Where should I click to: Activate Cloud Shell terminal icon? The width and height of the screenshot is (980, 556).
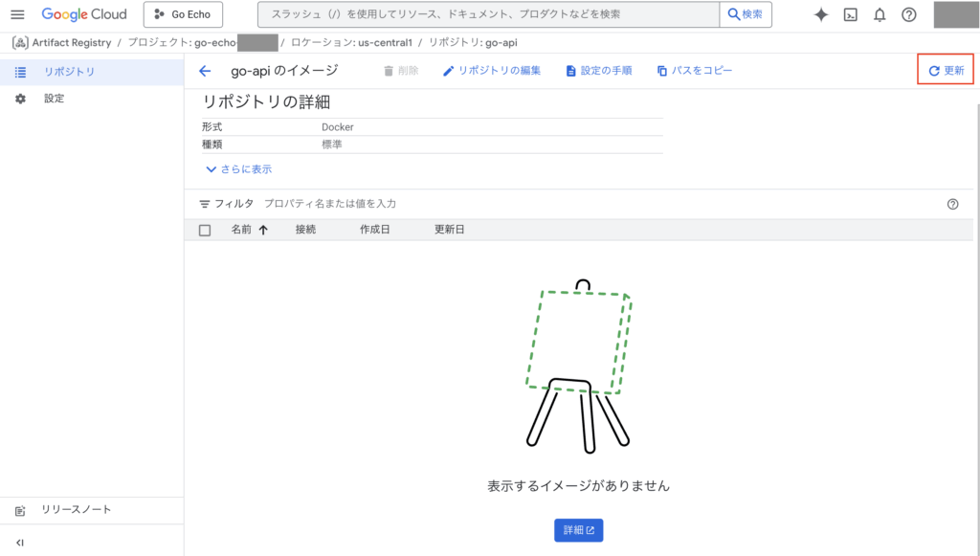[850, 14]
